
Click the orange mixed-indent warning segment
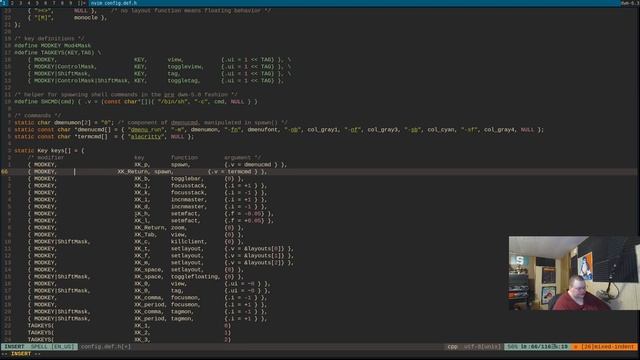(604, 347)
